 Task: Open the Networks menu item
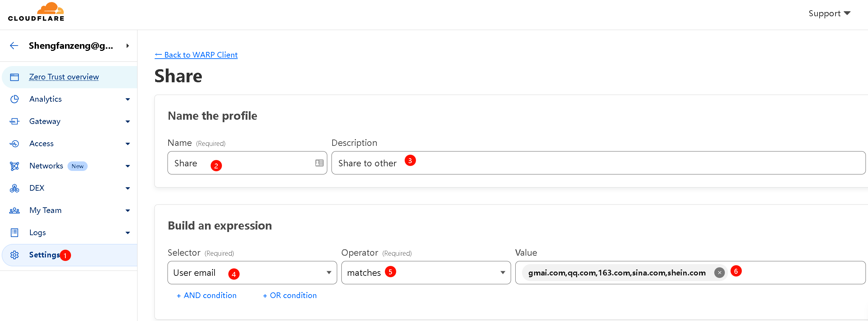click(46, 166)
